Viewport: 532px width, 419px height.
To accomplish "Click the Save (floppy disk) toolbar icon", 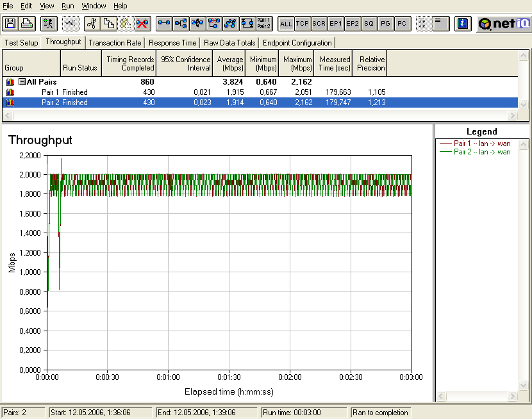I will click(10, 24).
